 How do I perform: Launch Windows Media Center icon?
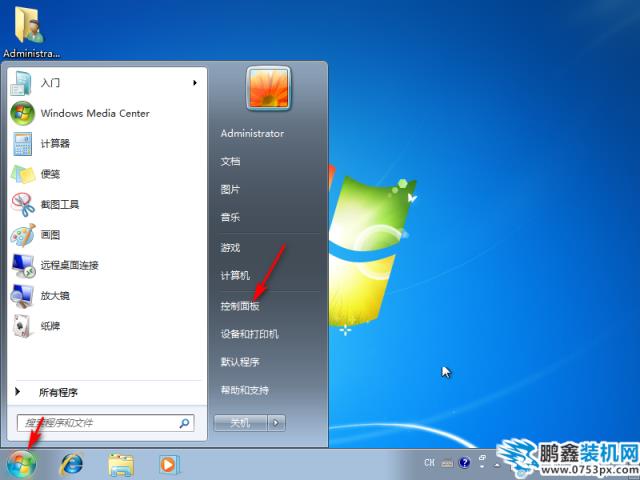coord(22,113)
